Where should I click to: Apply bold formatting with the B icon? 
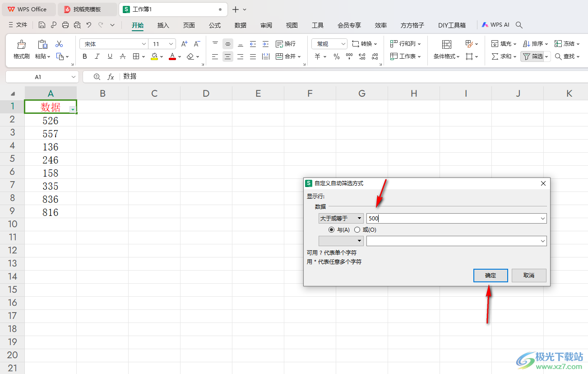point(85,56)
